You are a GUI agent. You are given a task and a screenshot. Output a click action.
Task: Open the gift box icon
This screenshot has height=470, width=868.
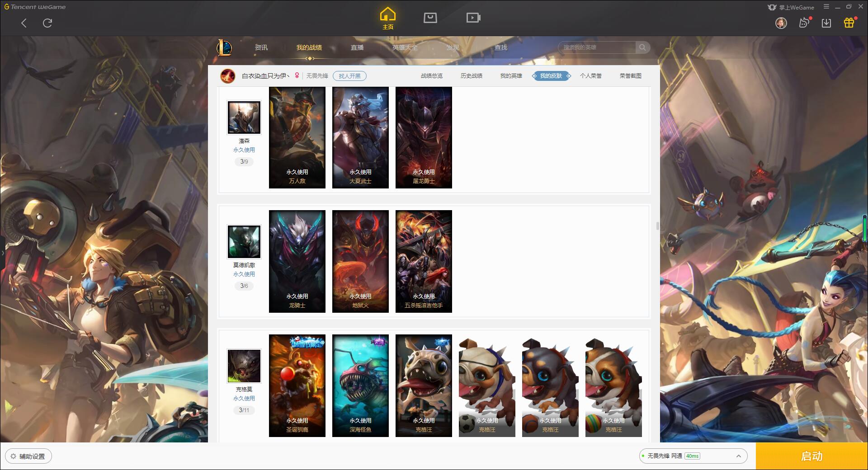click(x=849, y=23)
